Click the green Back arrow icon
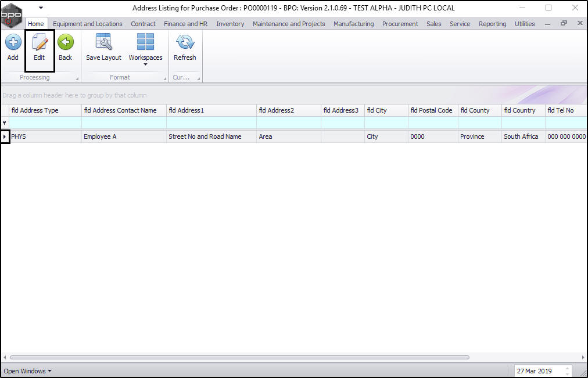The width and height of the screenshot is (588, 378). pyautogui.click(x=65, y=42)
